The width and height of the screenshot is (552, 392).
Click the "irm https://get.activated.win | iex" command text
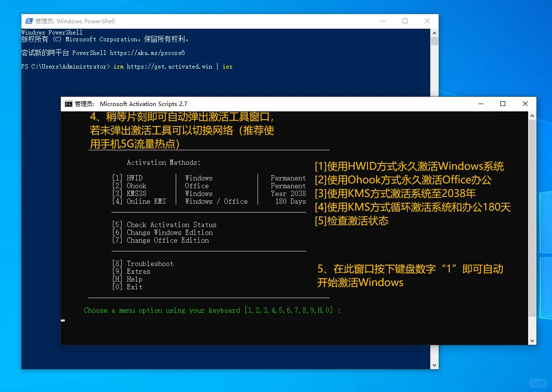173,66
